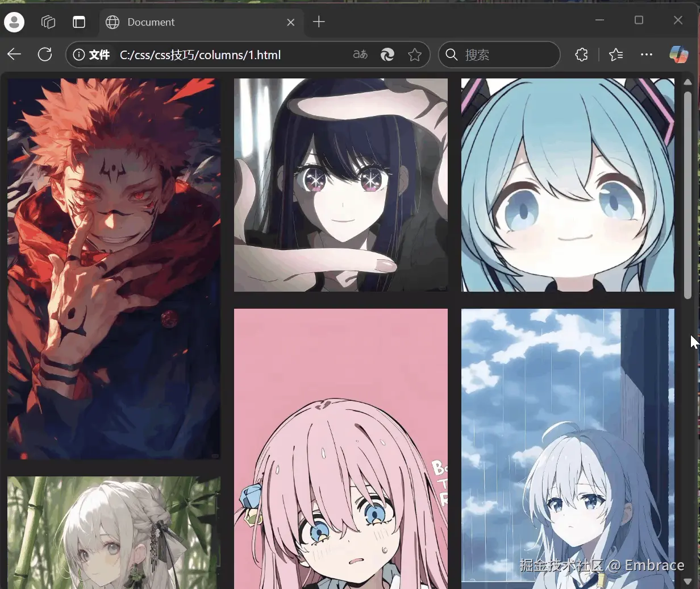The image size is (700, 589).
Task: Open a new tab with plus button
Action: pyautogui.click(x=319, y=22)
